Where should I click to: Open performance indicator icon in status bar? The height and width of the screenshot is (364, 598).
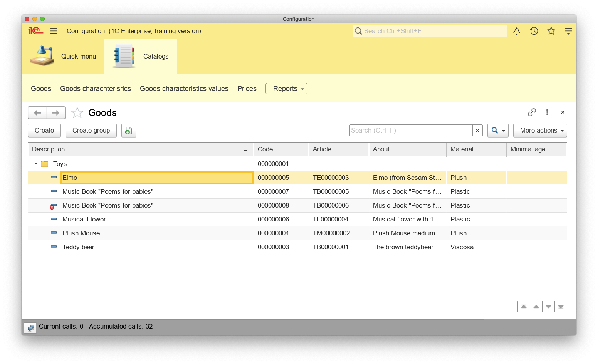coord(30,328)
